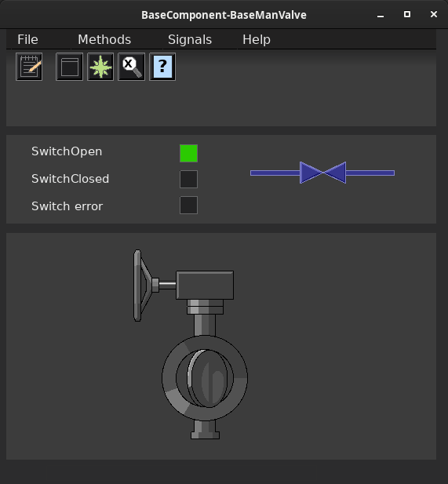Click the notepad with pencil toolbar icon
The width and height of the screenshot is (448, 484).
(x=29, y=67)
